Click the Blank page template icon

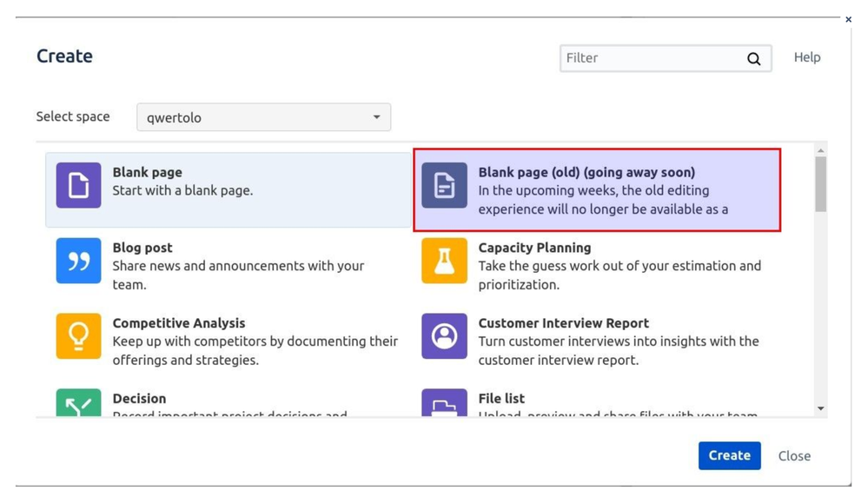tap(78, 185)
